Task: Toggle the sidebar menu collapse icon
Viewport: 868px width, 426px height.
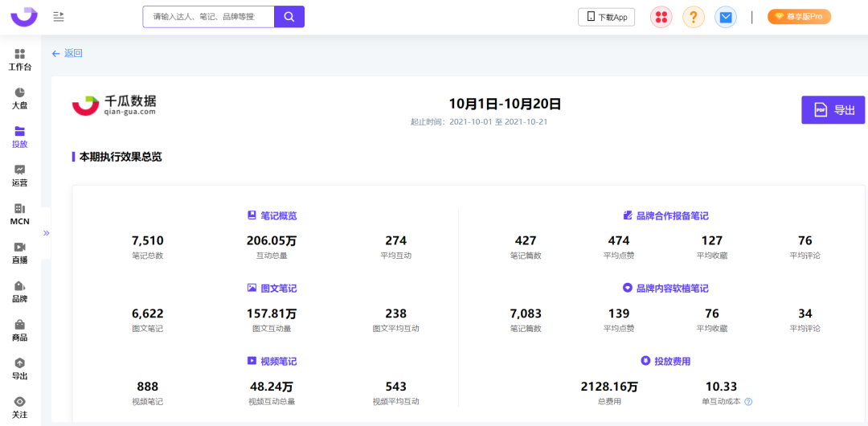Action: (59, 17)
